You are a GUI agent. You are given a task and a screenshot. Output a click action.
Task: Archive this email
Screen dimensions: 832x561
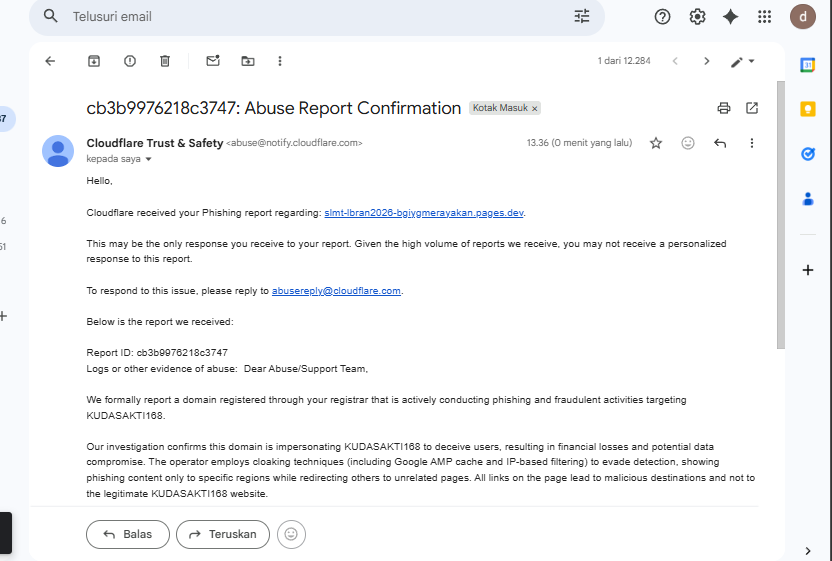click(94, 61)
